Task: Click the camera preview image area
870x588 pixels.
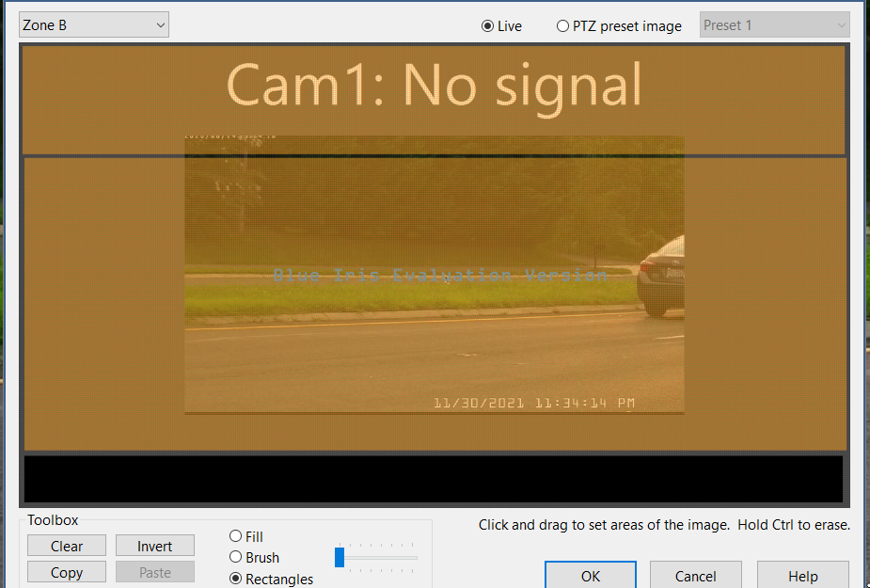Action: (x=435, y=275)
